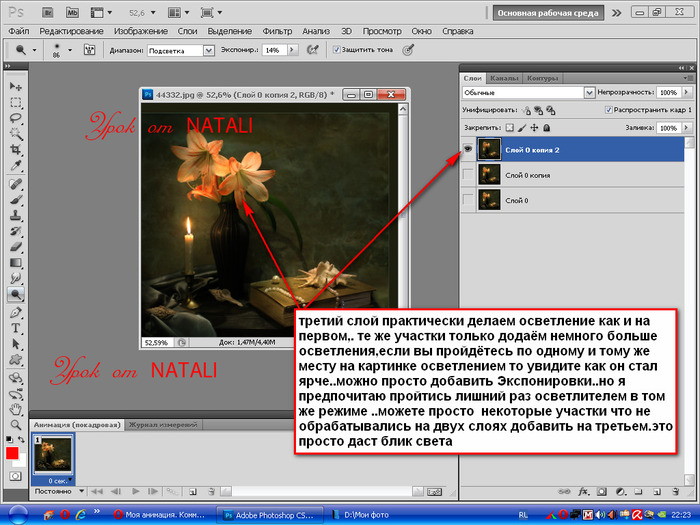Delete layer trash icon in Layers panel
This screenshot has height=525, width=700.
pos(675,492)
